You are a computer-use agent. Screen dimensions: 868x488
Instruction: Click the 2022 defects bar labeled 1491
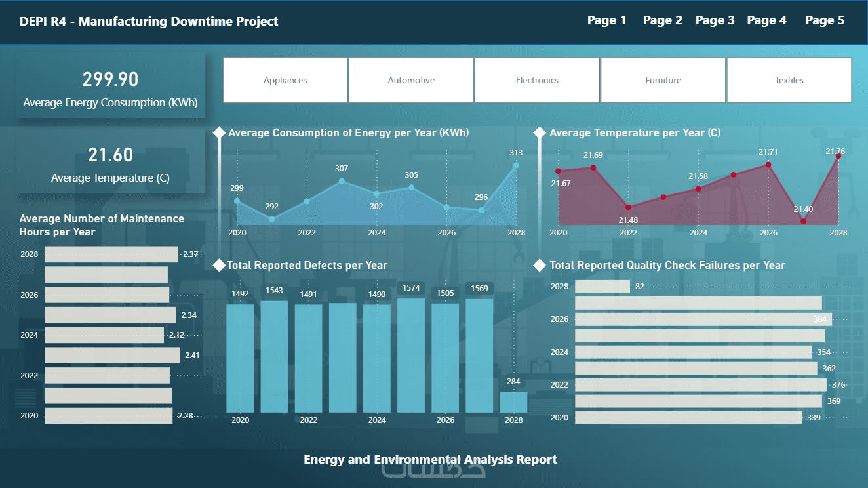coord(308,358)
